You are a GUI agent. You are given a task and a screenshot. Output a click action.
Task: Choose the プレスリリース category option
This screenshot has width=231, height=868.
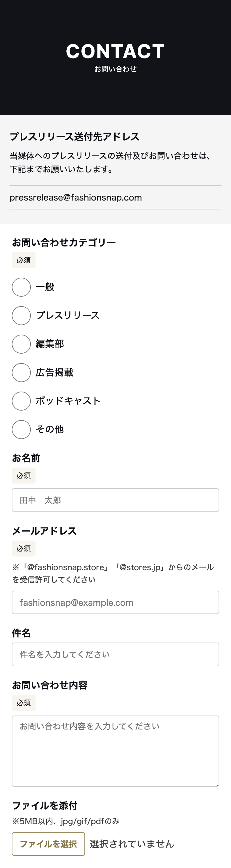21,315
